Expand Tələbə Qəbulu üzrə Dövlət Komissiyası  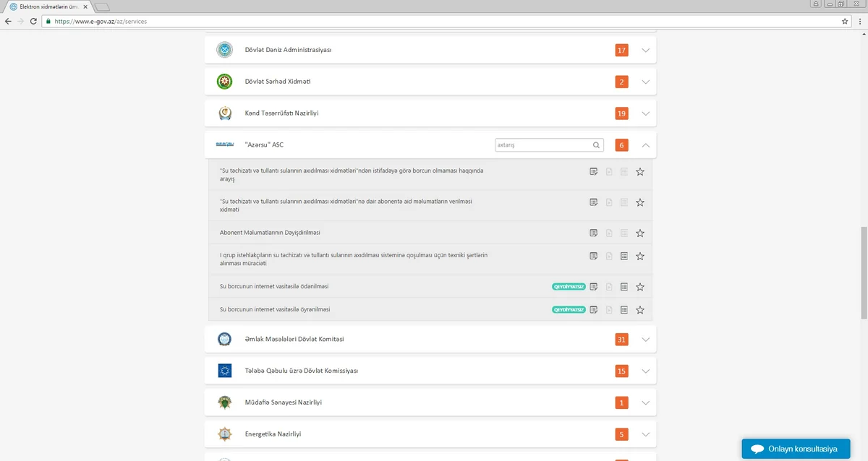[646, 371]
